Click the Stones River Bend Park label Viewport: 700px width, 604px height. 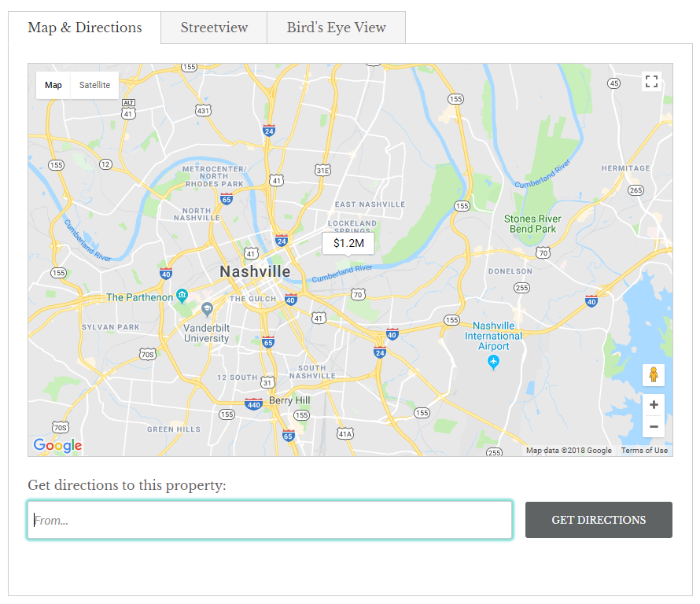(532, 224)
